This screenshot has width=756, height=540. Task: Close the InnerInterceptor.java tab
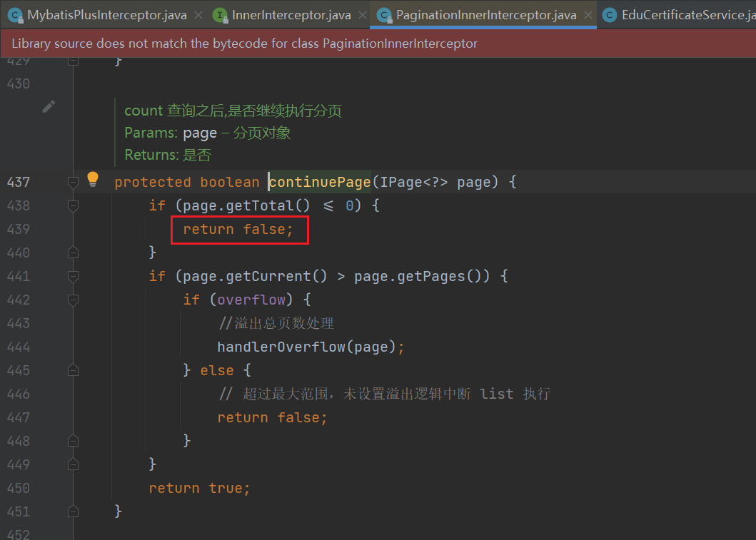(363, 15)
